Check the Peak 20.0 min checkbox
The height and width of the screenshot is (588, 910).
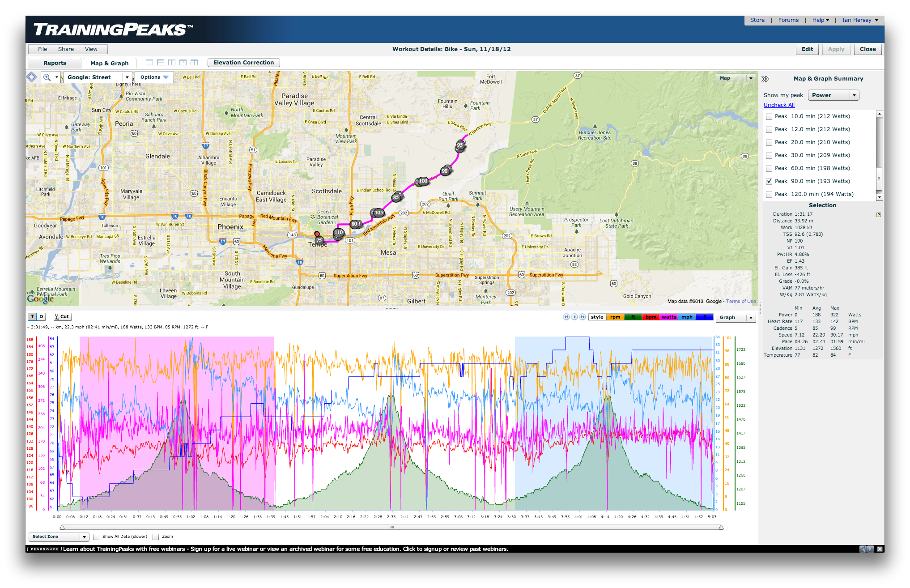pos(769,142)
